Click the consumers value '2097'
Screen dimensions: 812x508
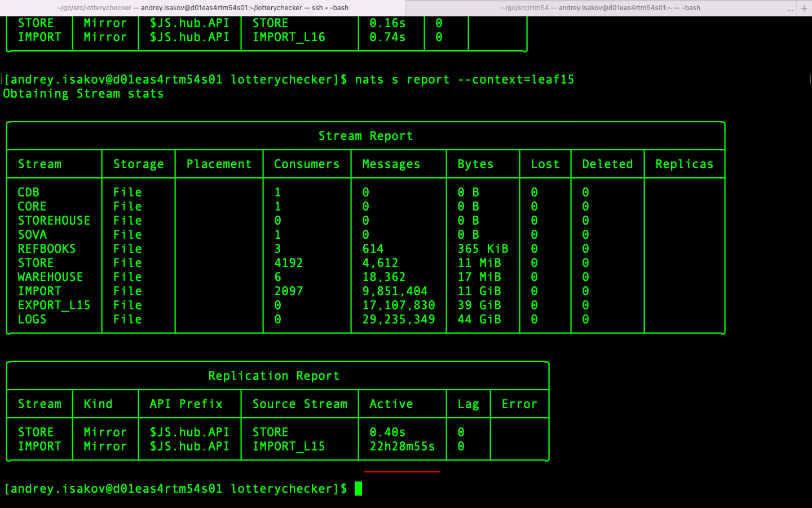click(289, 291)
